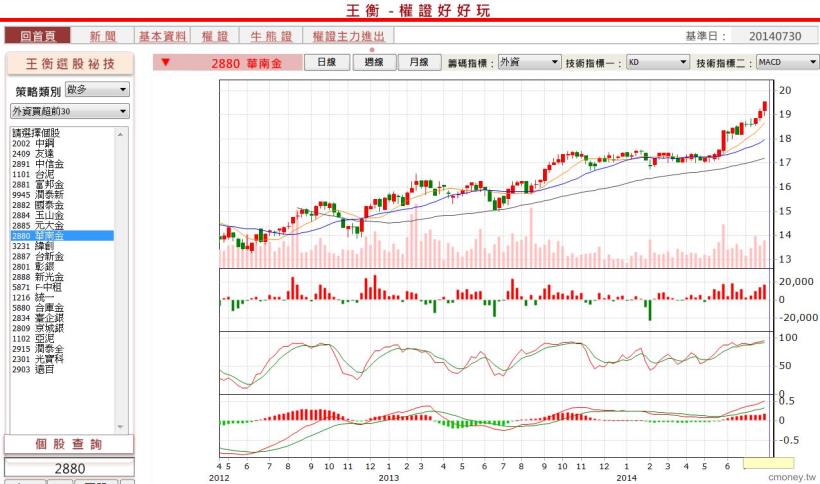The image size is (820, 484).
Task: Click the red triangle beside 2880 華南金
Action: click(x=166, y=62)
